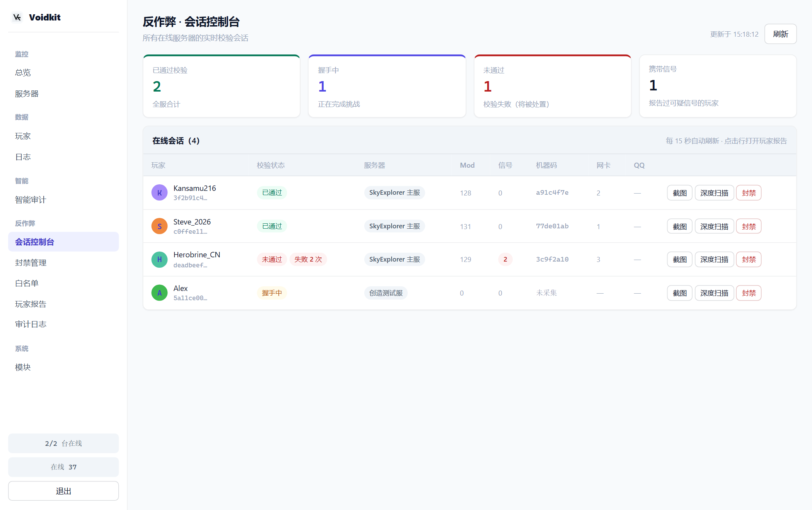
Task: Click the 携带信号 summary card
Action: click(x=718, y=86)
